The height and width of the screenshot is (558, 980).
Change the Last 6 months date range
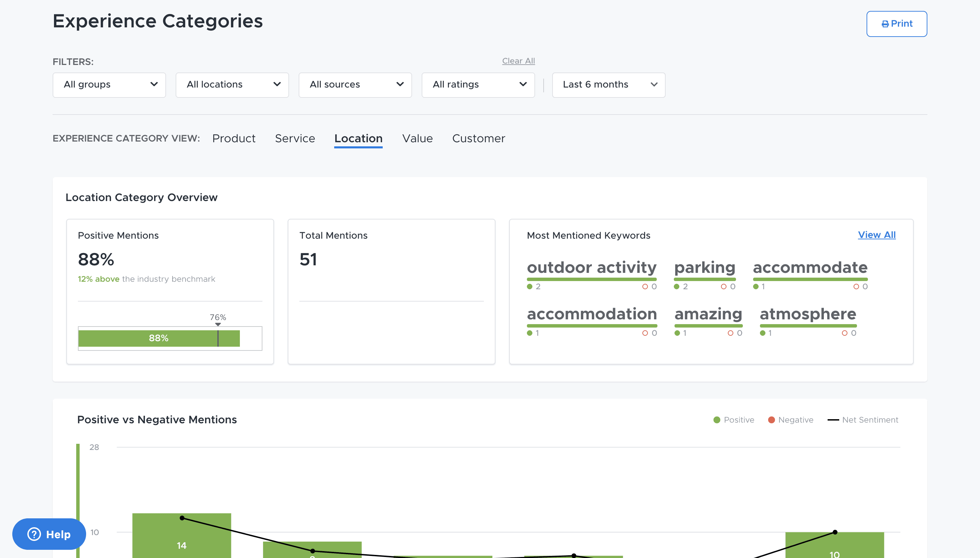[x=608, y=85]
